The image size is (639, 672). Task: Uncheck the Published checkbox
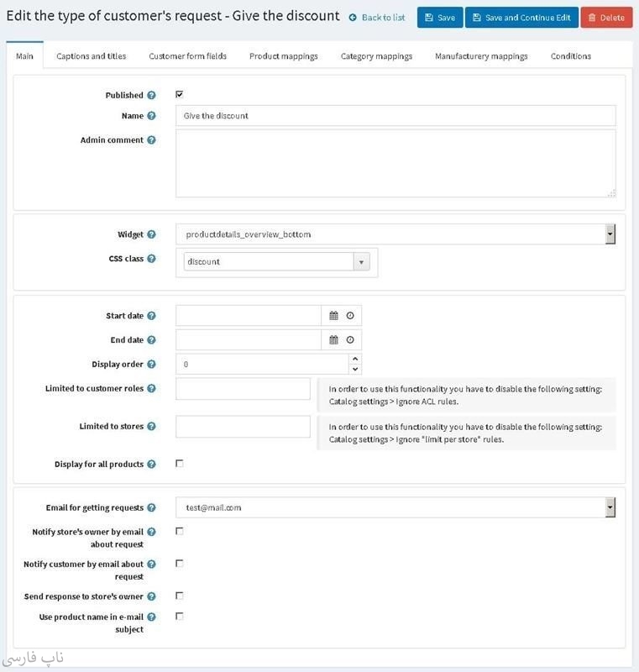180,95
